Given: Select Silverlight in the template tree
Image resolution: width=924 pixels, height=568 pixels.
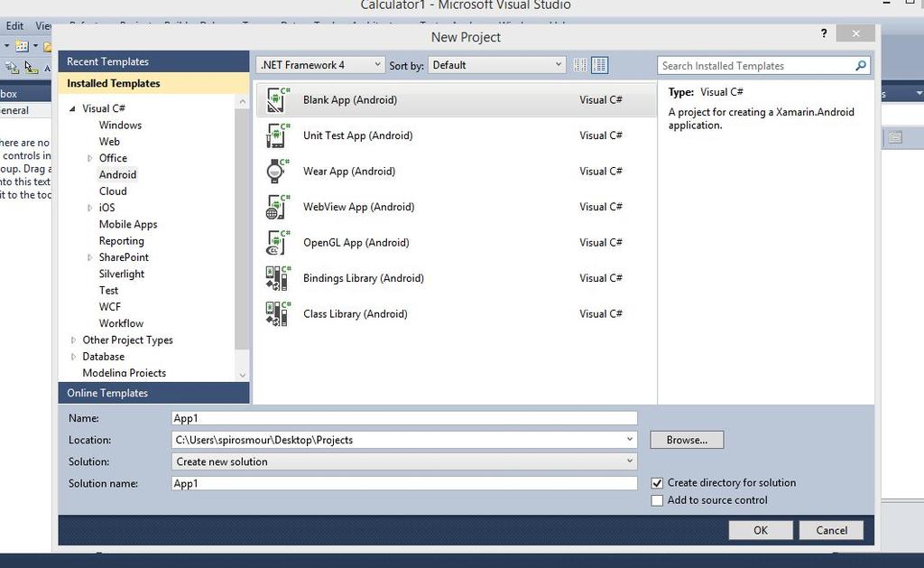Looking at the screenshot, I should [122, 274].
